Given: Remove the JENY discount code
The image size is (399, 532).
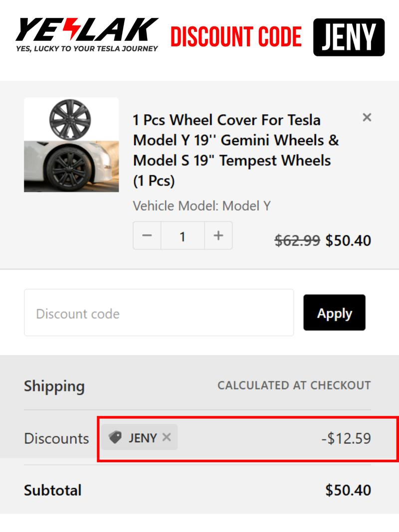Looking at the screenshot, I should click(x=167, y=437).
